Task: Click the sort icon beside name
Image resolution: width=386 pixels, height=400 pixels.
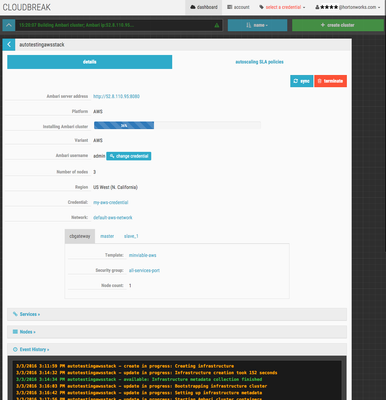Action: click(x=249, y=25)
